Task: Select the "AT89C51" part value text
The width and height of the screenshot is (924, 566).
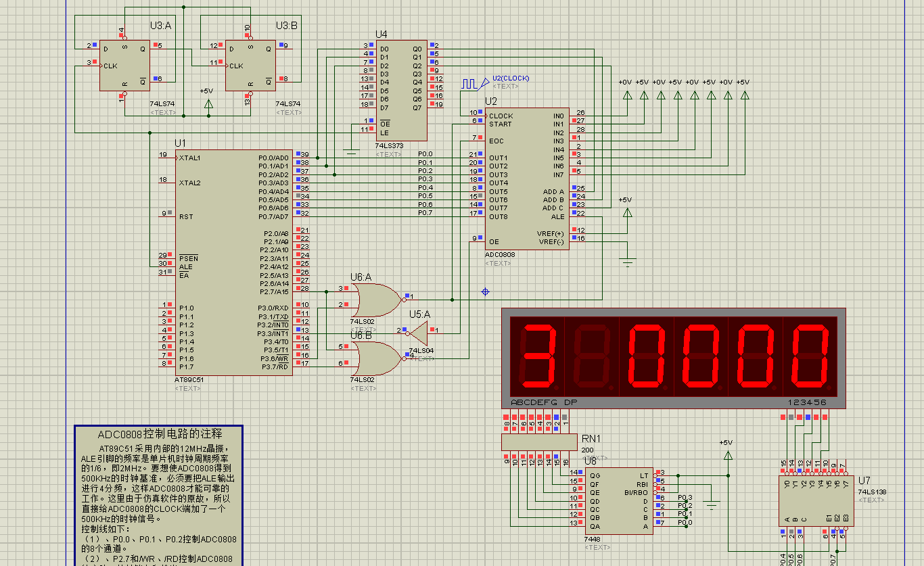Action: coord(189,380)
